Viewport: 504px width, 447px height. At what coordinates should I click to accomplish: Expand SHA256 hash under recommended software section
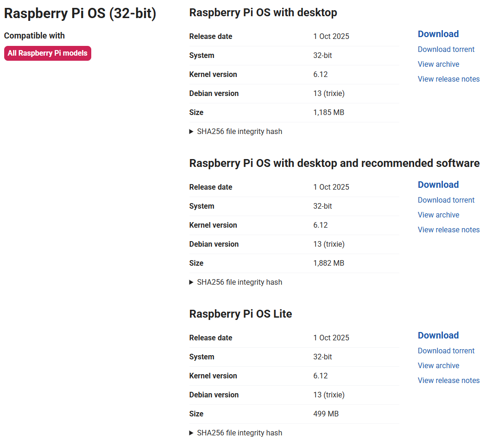coord(236,282)
